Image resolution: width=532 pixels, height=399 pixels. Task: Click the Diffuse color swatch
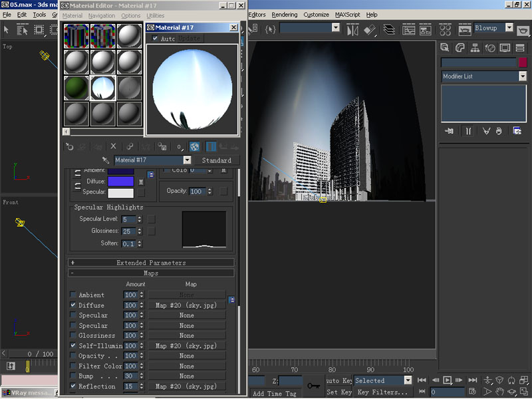(121, 181)
